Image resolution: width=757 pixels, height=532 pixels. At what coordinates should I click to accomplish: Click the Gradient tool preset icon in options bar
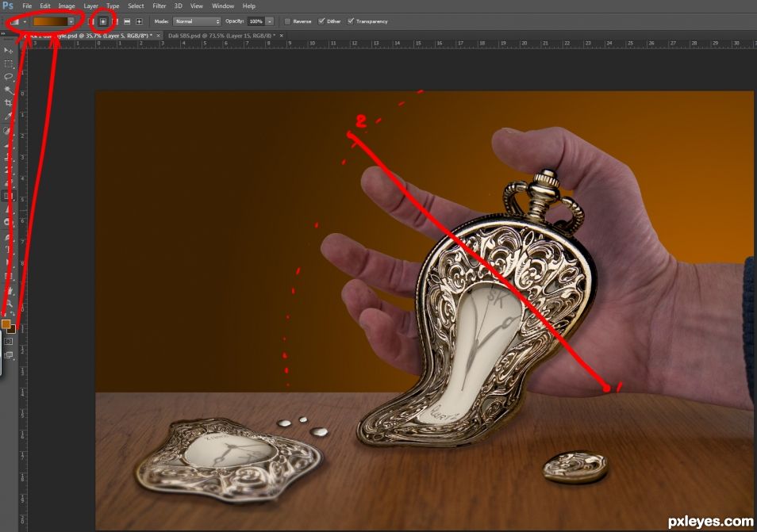(14, 21)
